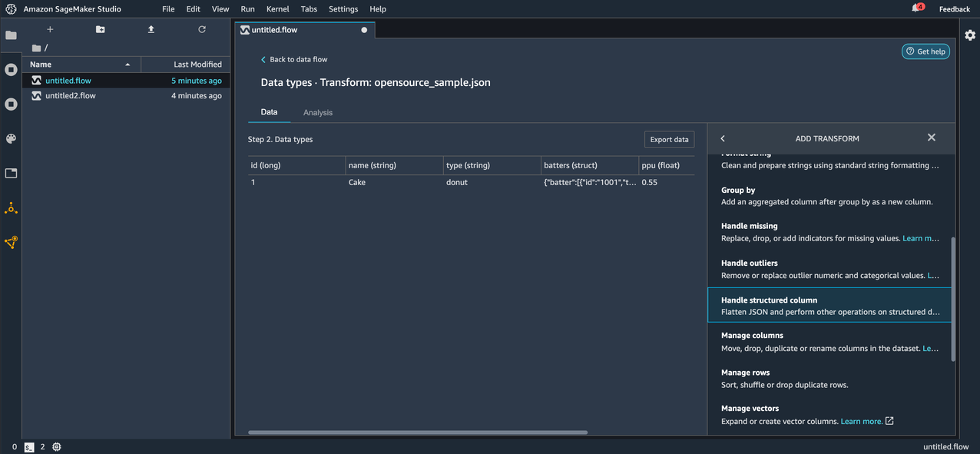Viewport: 980px width, 454px height.
Task: Open the Run menu
Action: coord(247,9)
